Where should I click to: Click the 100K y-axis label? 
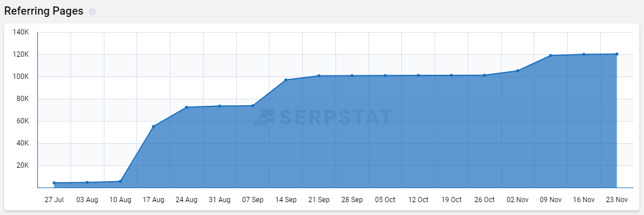click(20, 77)
